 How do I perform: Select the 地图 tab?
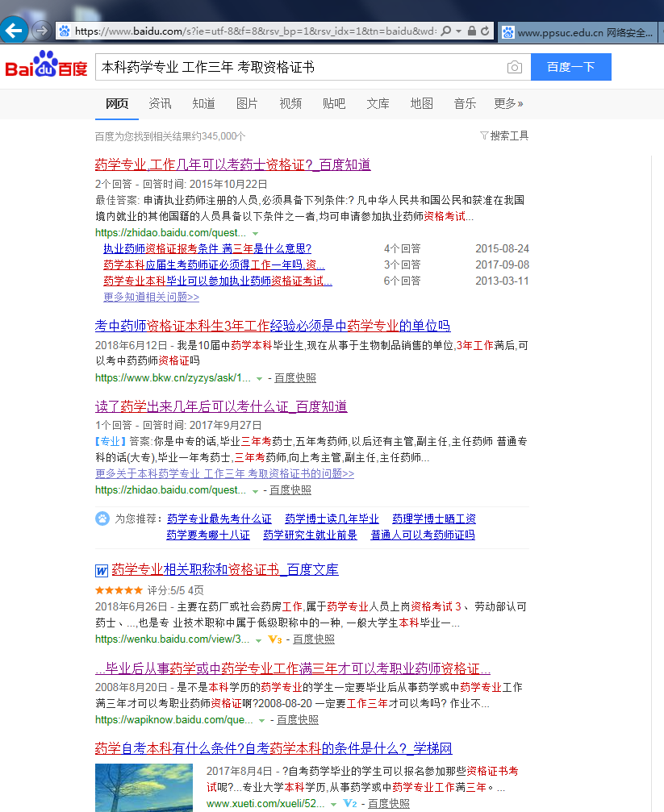[421, 103]
